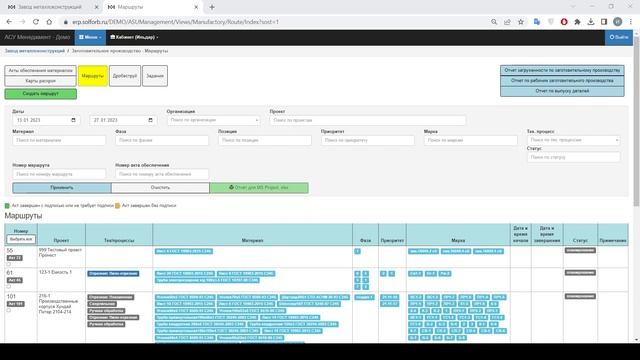This screenshot has height=360, width=640.
Task: Toggle the browser side panel
Action: point(604,22)
